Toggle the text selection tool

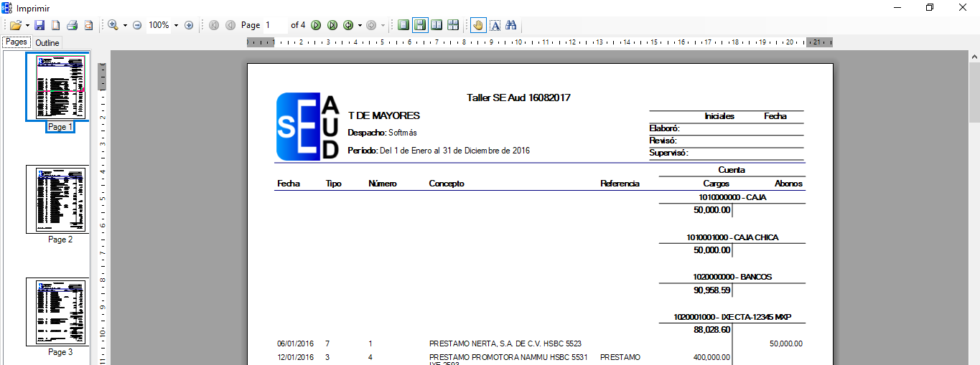coord(495,25)
